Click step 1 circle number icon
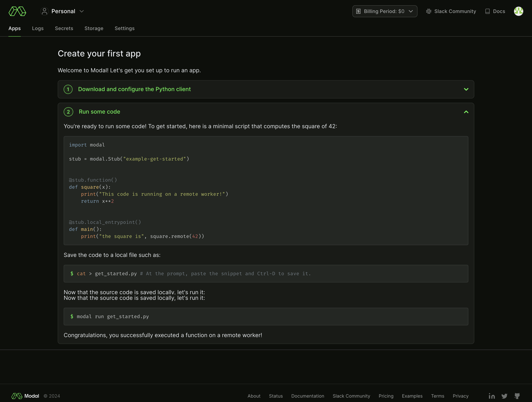The image size is (532, 402). click(68, 89)
